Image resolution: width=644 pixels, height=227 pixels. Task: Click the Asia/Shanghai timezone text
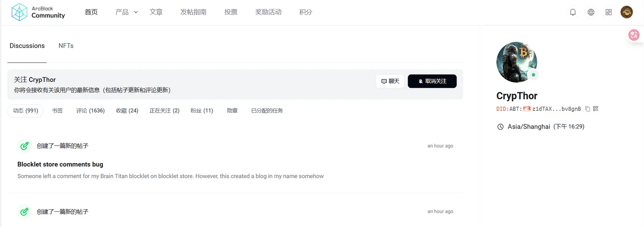click(529, 127)
